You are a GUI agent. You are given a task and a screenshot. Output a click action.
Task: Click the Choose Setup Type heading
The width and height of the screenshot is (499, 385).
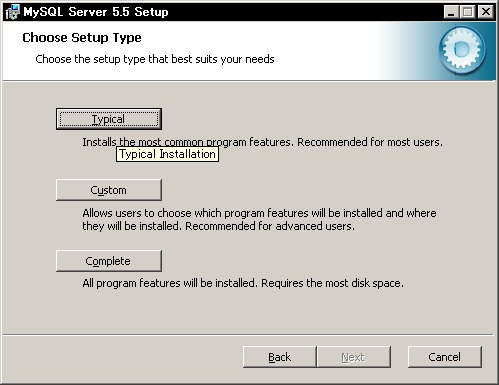click(x=82, y=38)
